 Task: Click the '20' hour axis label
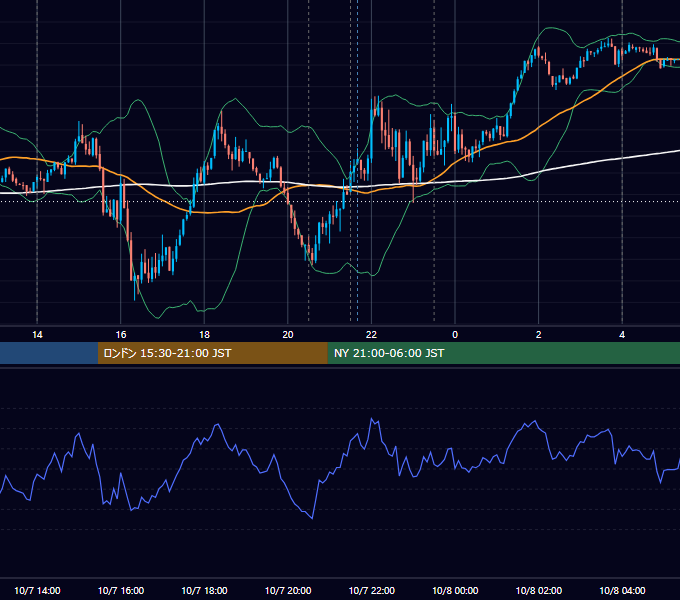coord(288,335)
